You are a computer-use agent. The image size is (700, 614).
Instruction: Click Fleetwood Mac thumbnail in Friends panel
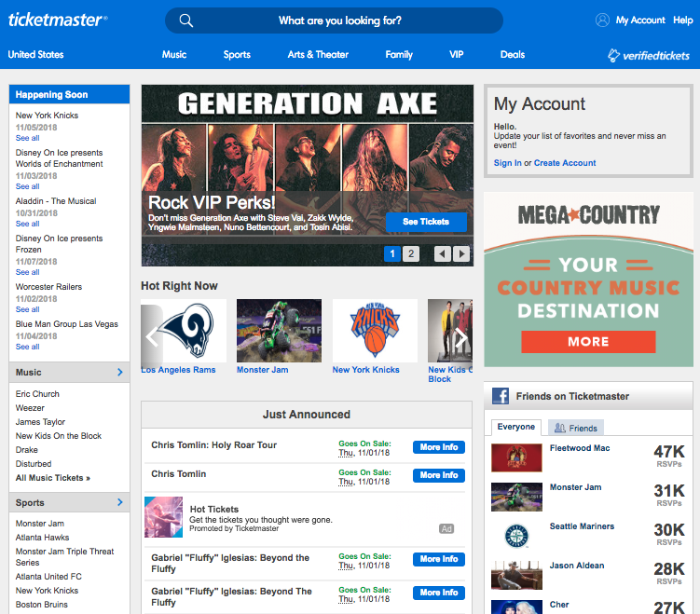pos(516,457)
